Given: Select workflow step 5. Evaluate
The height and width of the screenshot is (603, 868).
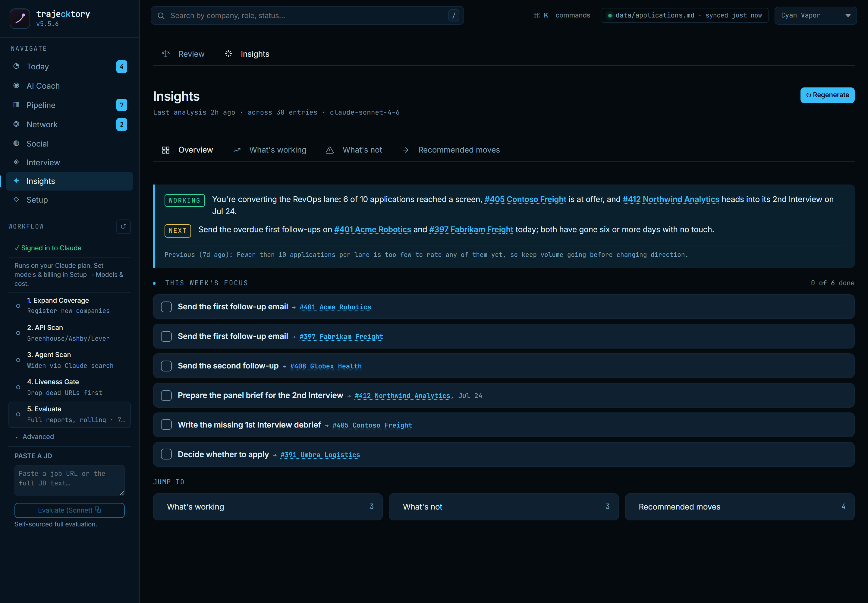Looking at the screenshot, I should (70, 415).
